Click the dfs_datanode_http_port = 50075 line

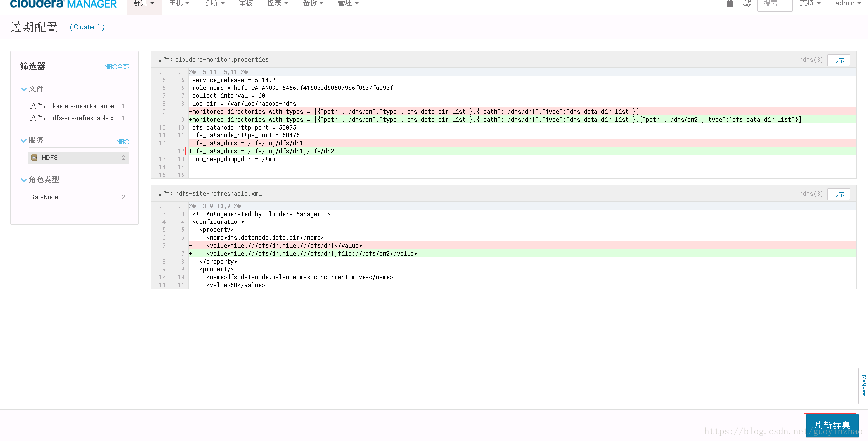pyautogui.click(x=522, y=128)
